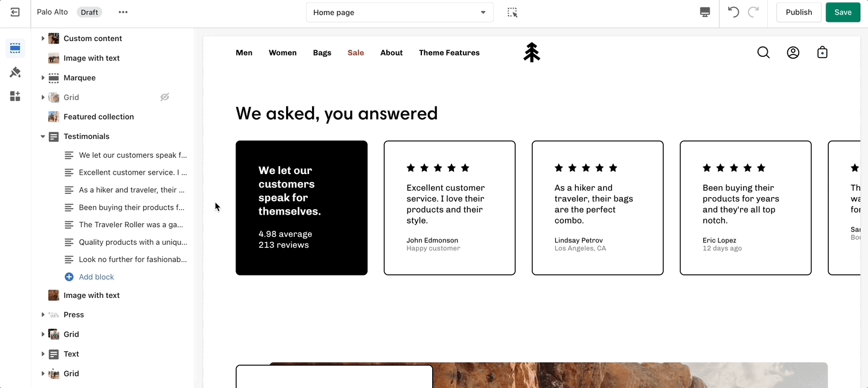Click the exit editor icon
The width and height of the screenshot is (868, 388).
click(x=15, y=12)
